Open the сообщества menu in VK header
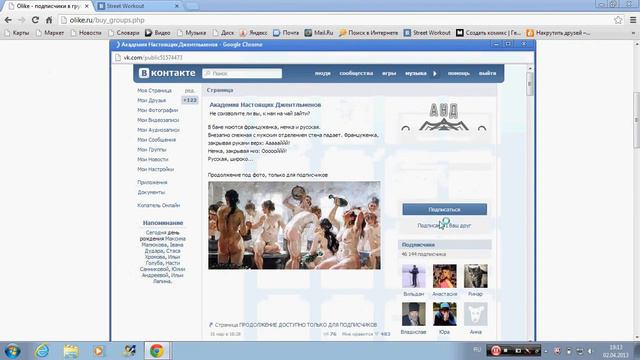Image resolution: width=640 pixels, height=360 pixels. point(356,73)
